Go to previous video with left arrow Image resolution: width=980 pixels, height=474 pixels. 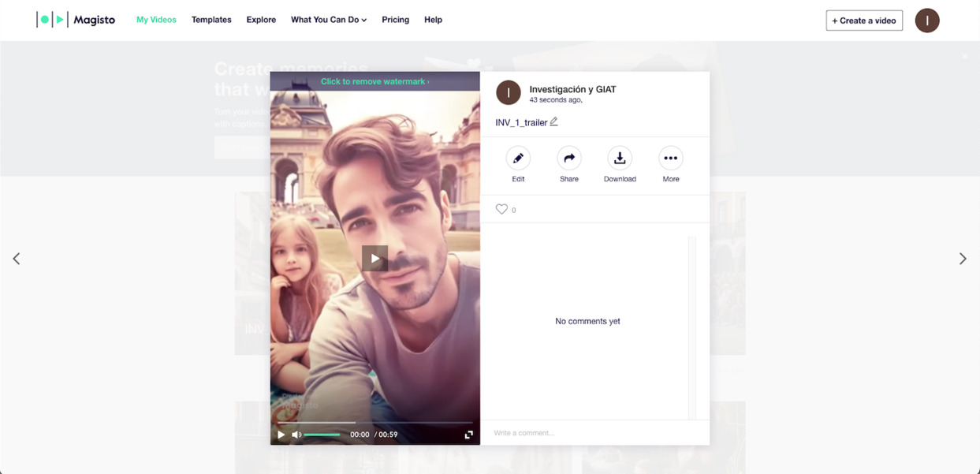[x=17, y=259]
